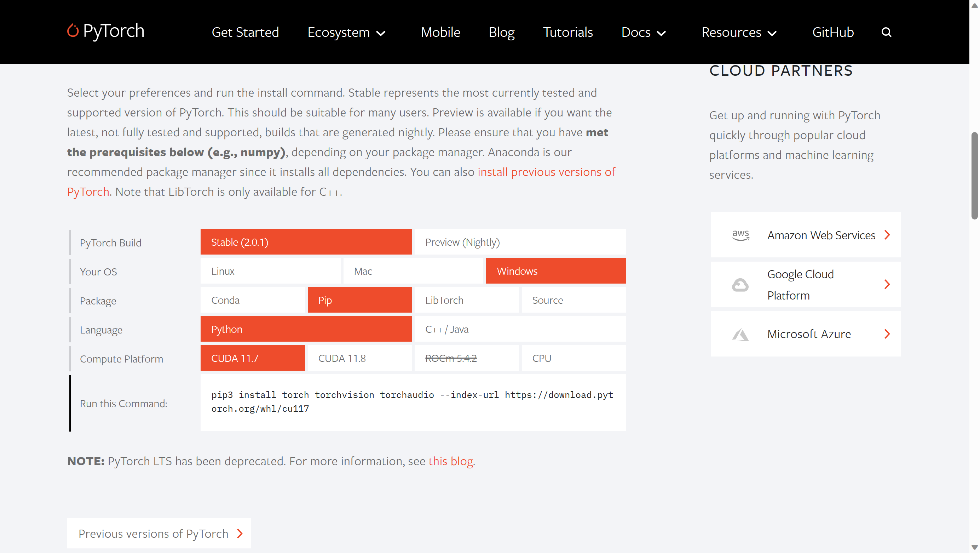Screen dimensions: 980x553
Task: Follow 'install previous versions of PyTorch' link
Action: click(x=546, y=172)
